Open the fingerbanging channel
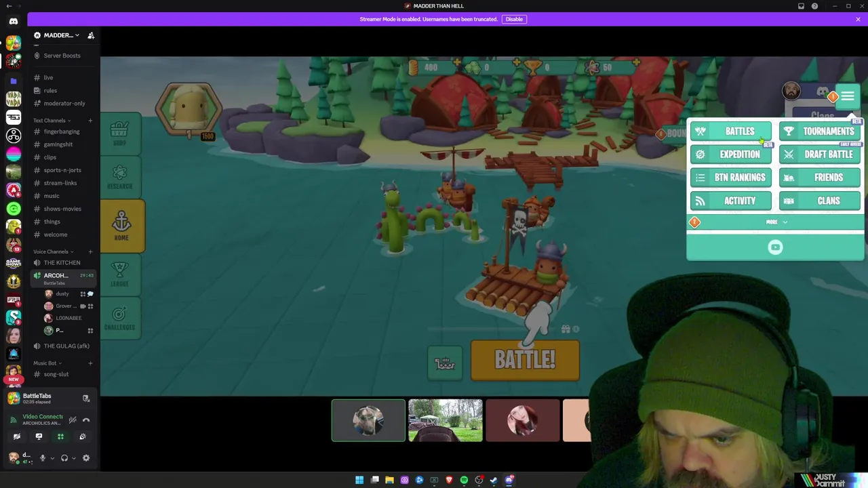 (64, 131)
